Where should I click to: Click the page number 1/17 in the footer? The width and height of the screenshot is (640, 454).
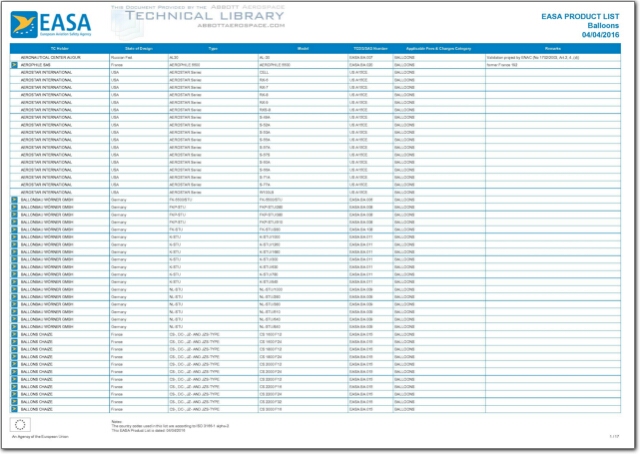coord(614,437)
